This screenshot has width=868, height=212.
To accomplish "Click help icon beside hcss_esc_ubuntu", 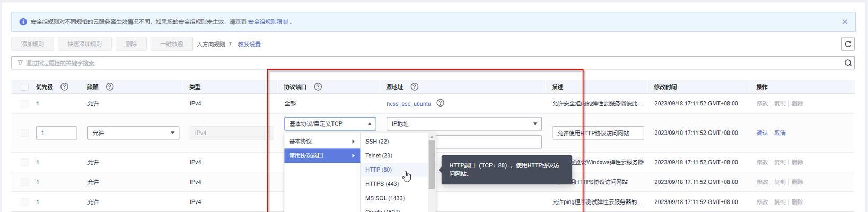I will pos(440,103).
